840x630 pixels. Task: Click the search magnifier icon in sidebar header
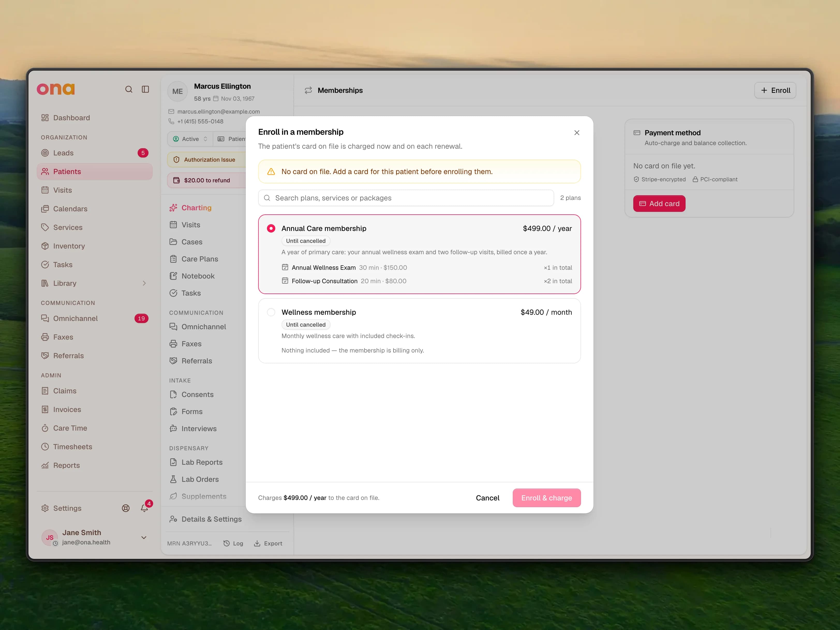click(x=129, y=89)
